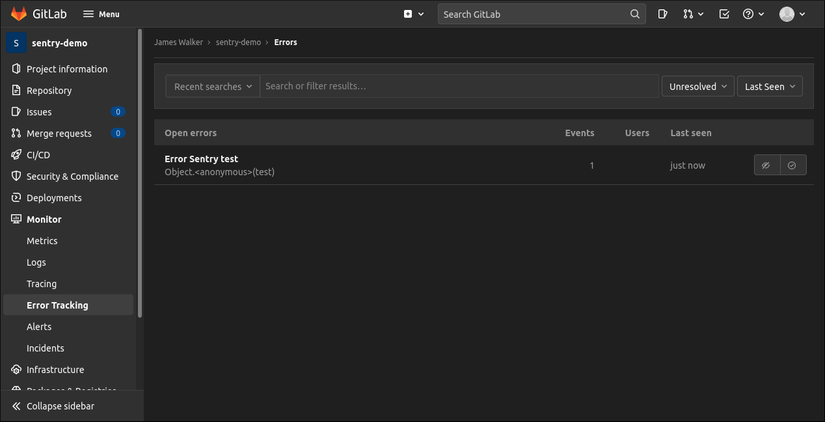Screen dimensions: 825x422
Task: Click the Project information icon
Action: click(16, 69)
